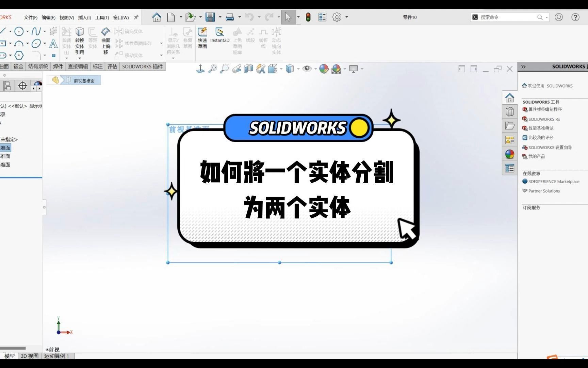Click 曲面上偏移 (Offset on Surface) tool
588x368 pixels.
106,41
